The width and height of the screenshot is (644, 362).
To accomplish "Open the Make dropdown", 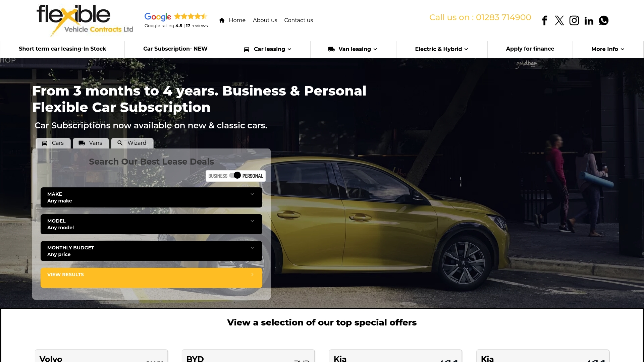I will tap(151, 197).
